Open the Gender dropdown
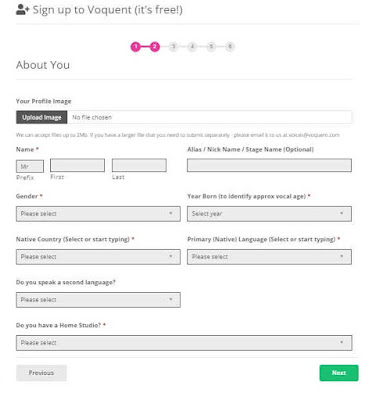This screenshot has width=376, height=400. [x=98, y=214]
